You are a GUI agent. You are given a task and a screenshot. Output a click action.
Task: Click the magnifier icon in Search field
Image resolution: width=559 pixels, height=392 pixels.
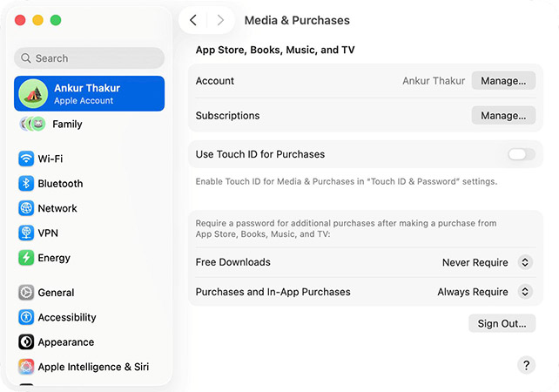pyautogui.click(x=25, y=57)
